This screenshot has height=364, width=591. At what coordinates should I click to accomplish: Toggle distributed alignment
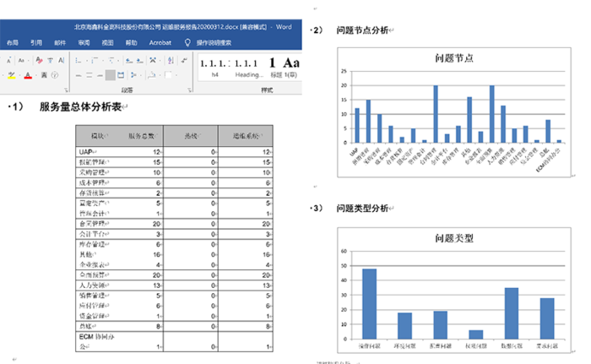(121, 75)
